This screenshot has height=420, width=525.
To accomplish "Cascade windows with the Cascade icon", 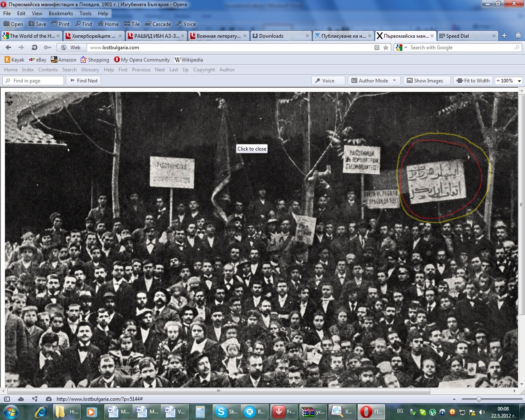I will coord(148,24).
